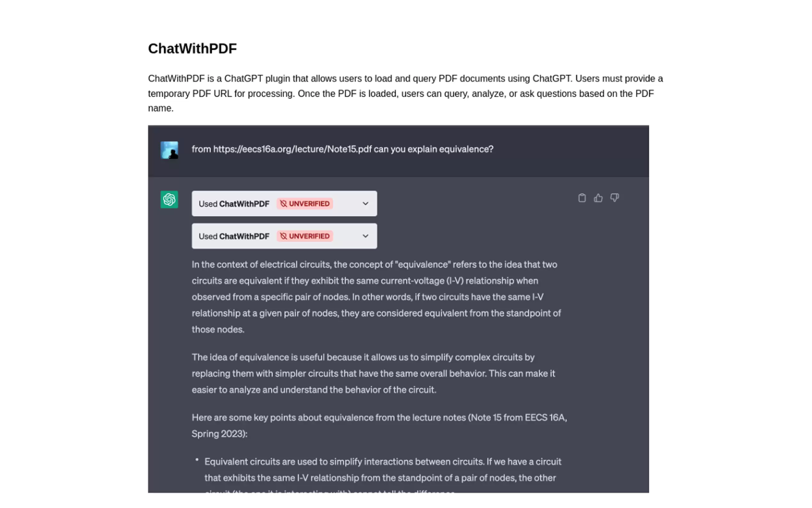Screen dimensions: 812x508
Task: Click the user's profile avatar
Action: [169, 150]
